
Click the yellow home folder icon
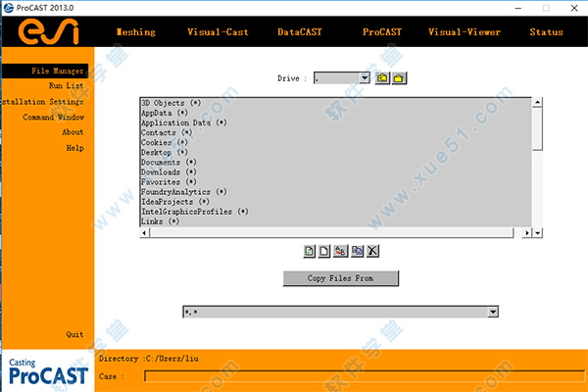point(399,78)
